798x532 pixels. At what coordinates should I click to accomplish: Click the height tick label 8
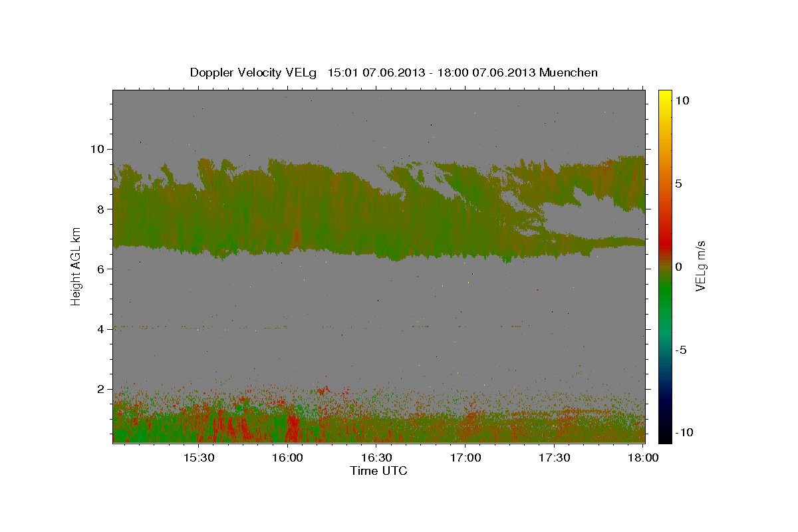[x=102, y=209]
